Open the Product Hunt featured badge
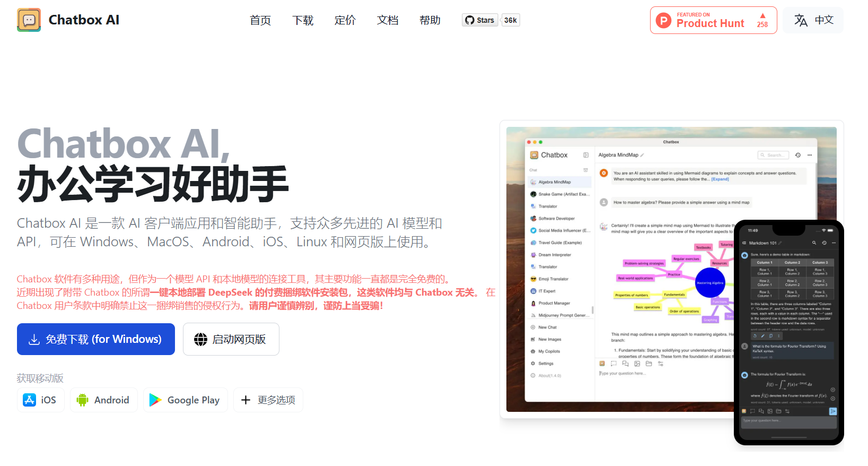The image size is (868, 466). [x=713, y=20]
